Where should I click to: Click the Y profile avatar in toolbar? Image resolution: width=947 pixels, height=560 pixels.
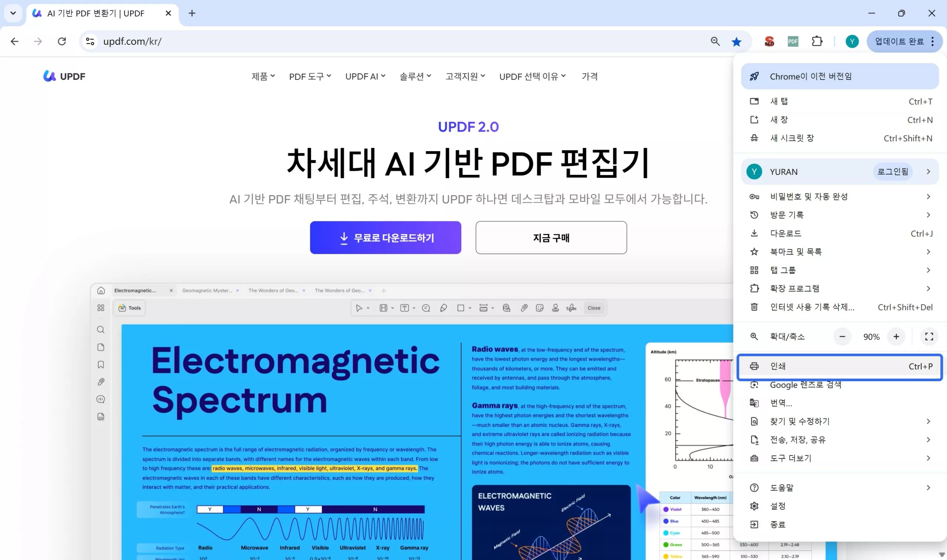click(852, 41)
